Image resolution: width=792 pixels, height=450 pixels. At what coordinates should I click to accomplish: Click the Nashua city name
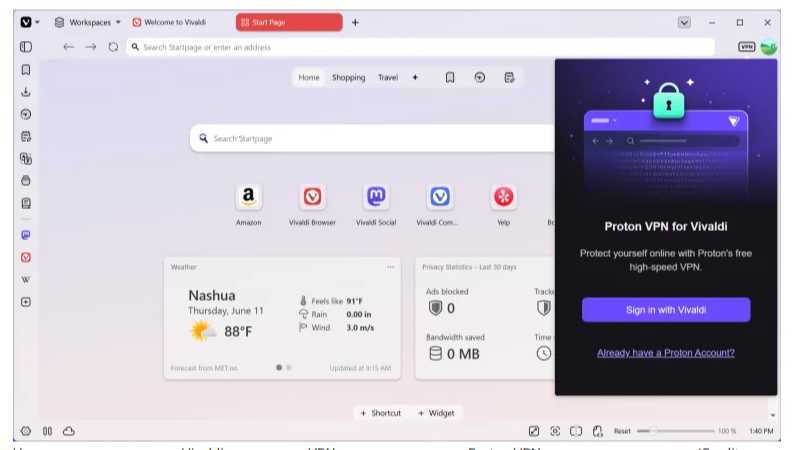pyautogui.click(x=212, y=295)
